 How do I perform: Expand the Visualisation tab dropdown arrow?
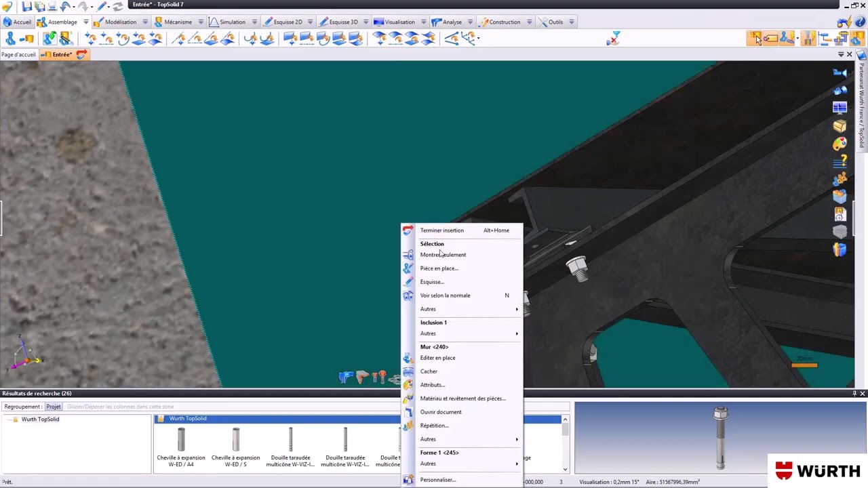(423, 22)
